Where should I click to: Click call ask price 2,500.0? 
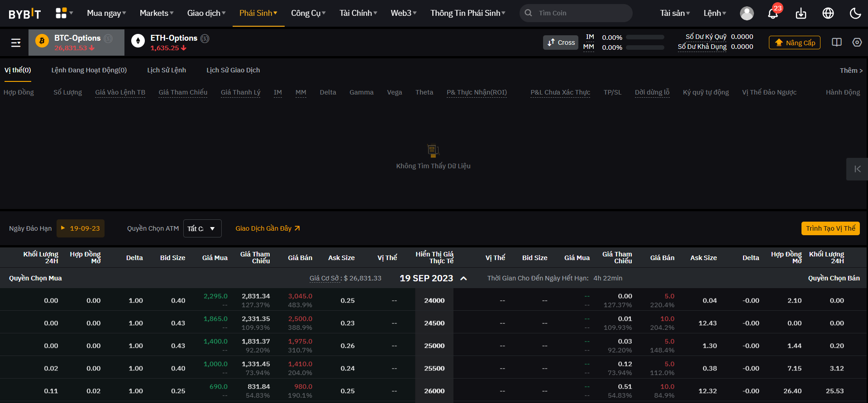point(300,319)
